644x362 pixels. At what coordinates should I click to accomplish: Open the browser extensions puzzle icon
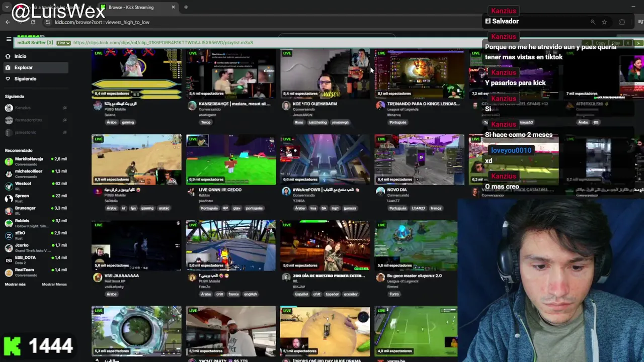(x=622, y=22)
